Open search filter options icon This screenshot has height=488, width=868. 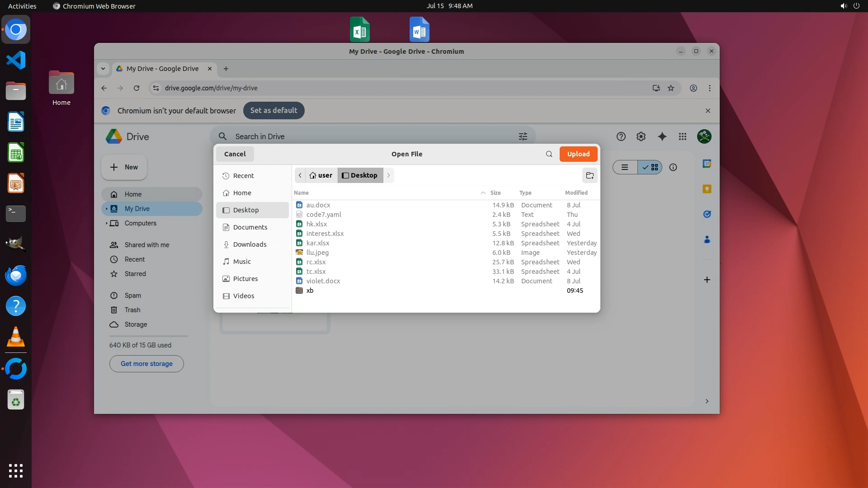pos(523,136)
